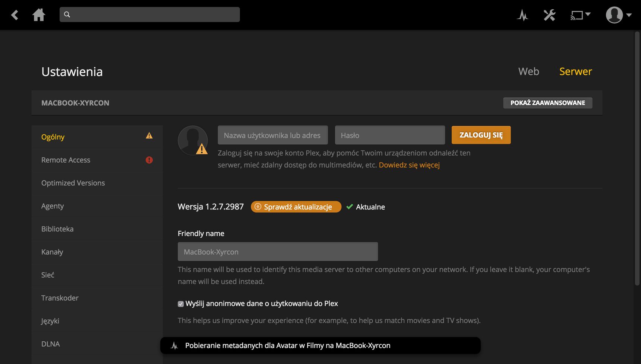Click the warning triangle next to Ogólny

coord(149,136)
